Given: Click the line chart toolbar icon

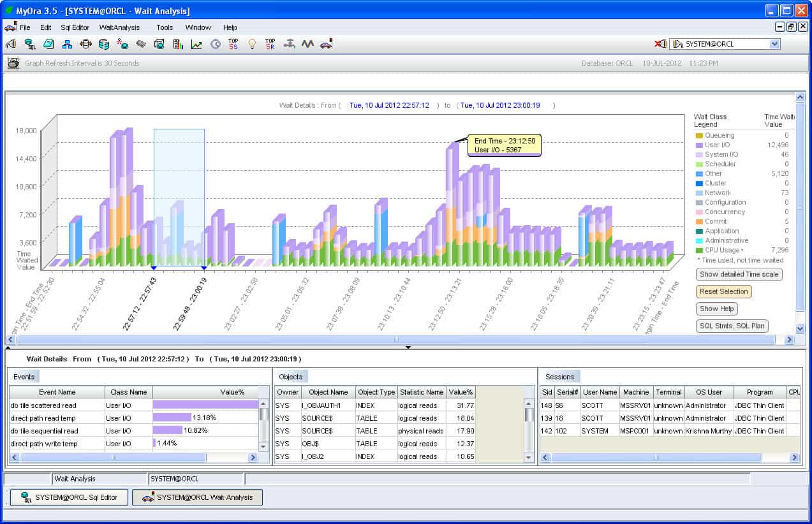Looking at the screenshot, I should 196,44.
